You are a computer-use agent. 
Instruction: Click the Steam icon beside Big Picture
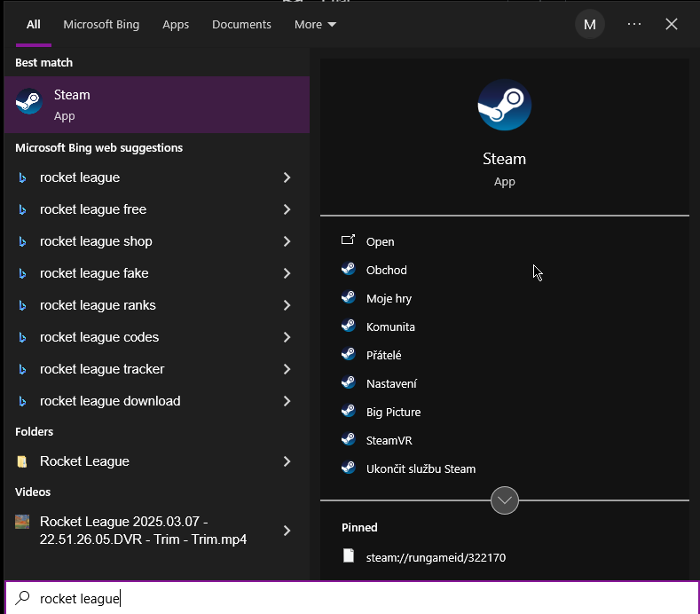click(348, 411)
